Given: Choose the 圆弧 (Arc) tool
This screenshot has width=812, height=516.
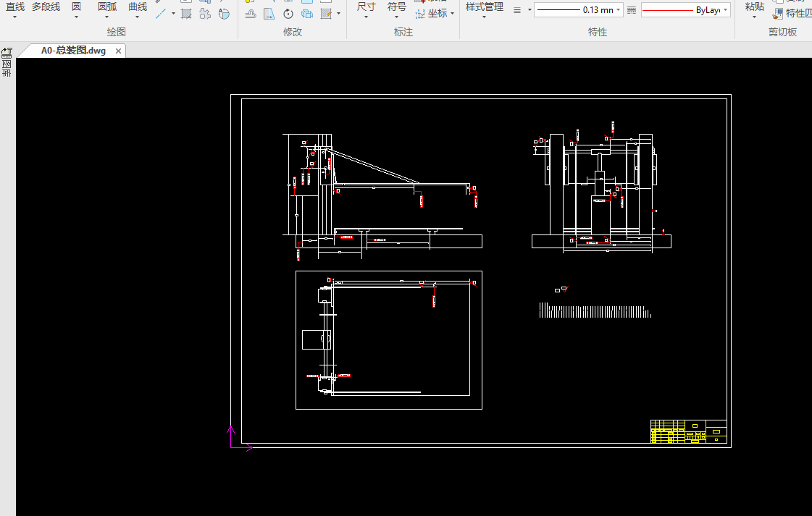Looking at the screenshot, I should point(106,7).
